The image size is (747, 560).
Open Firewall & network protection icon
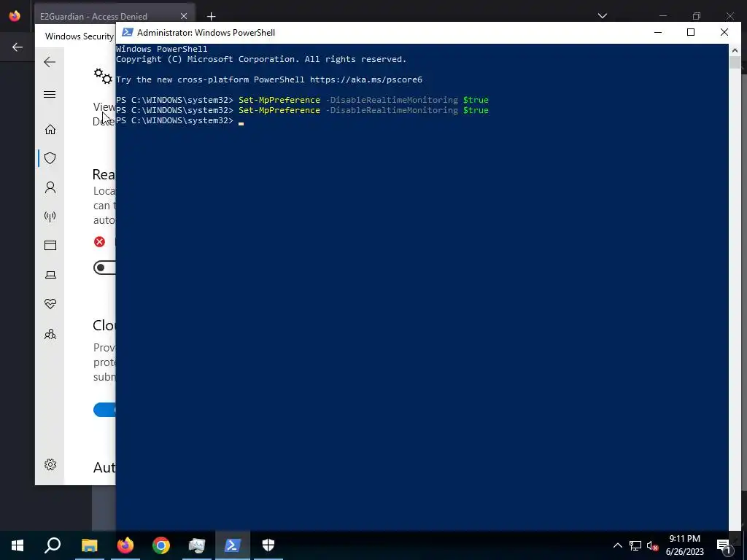(x=50, y=217)
